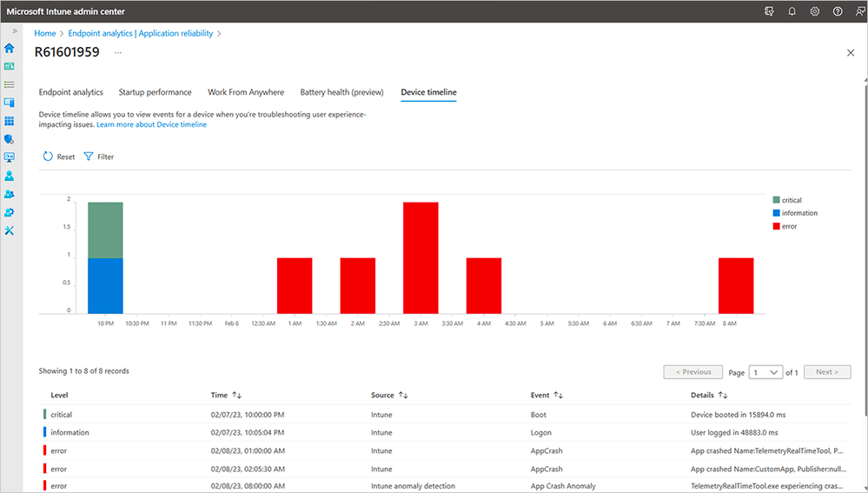Toggle the critical series in chart legend
Viewport: 868px width, 493px height.
[x=790, y=200]
